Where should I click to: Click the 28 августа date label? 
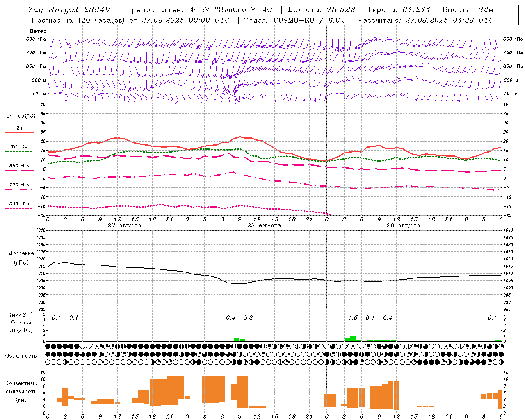tap(264, 226)
